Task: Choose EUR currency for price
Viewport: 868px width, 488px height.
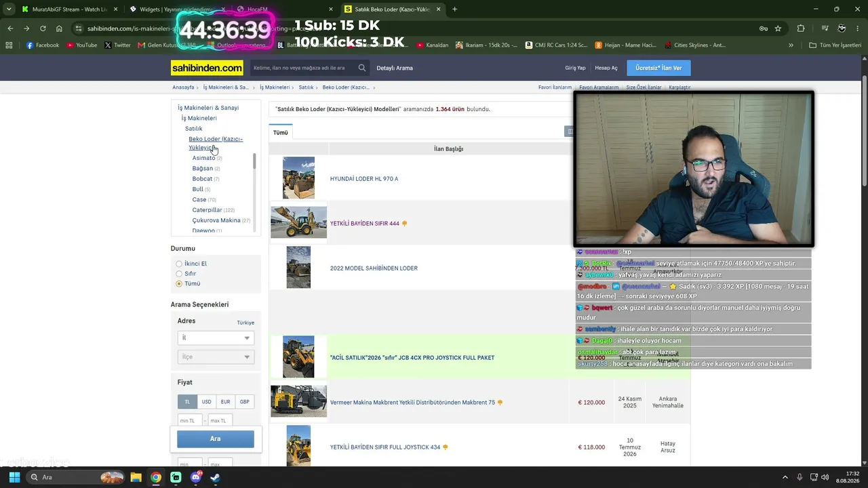Action: point(225,401)
